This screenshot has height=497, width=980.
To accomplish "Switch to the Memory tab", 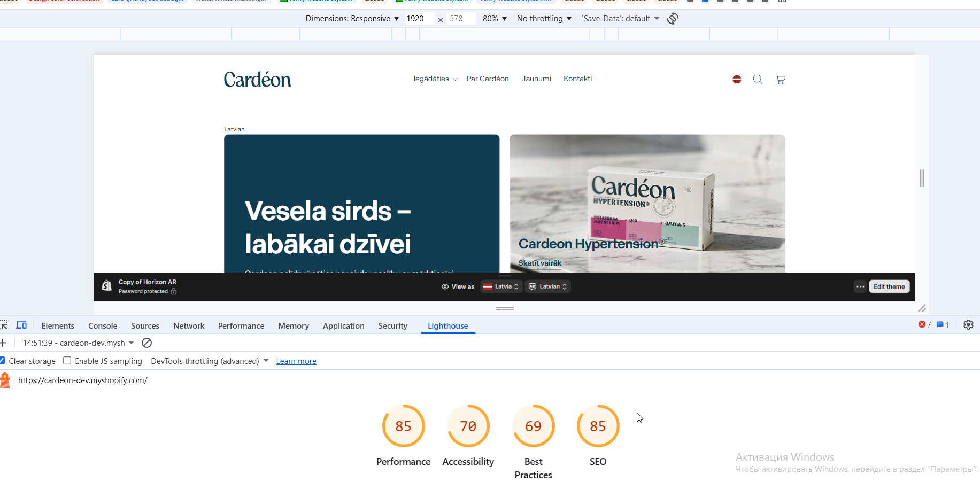I will point(294,325).
